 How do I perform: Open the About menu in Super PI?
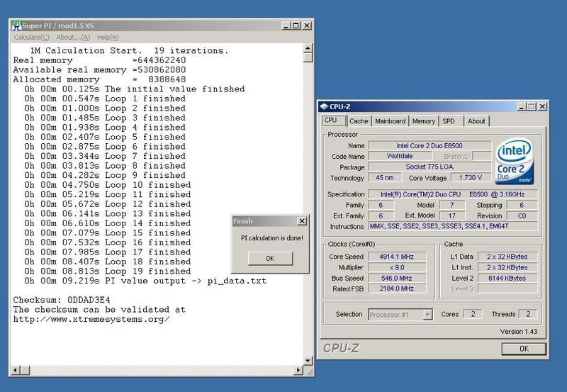(73, 37)
